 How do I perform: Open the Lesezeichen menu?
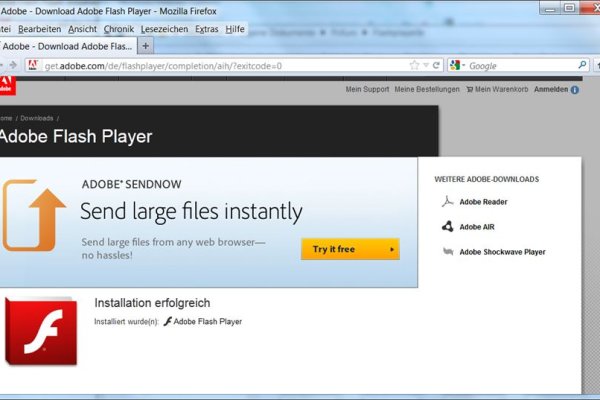coord(163,29)
